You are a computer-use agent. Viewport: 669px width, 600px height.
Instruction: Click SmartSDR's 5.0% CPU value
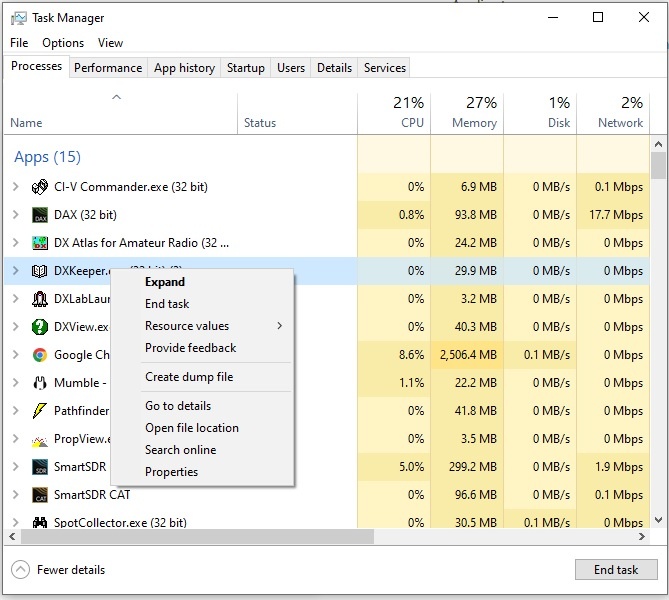pyautogui.click(x=411, y=467)
